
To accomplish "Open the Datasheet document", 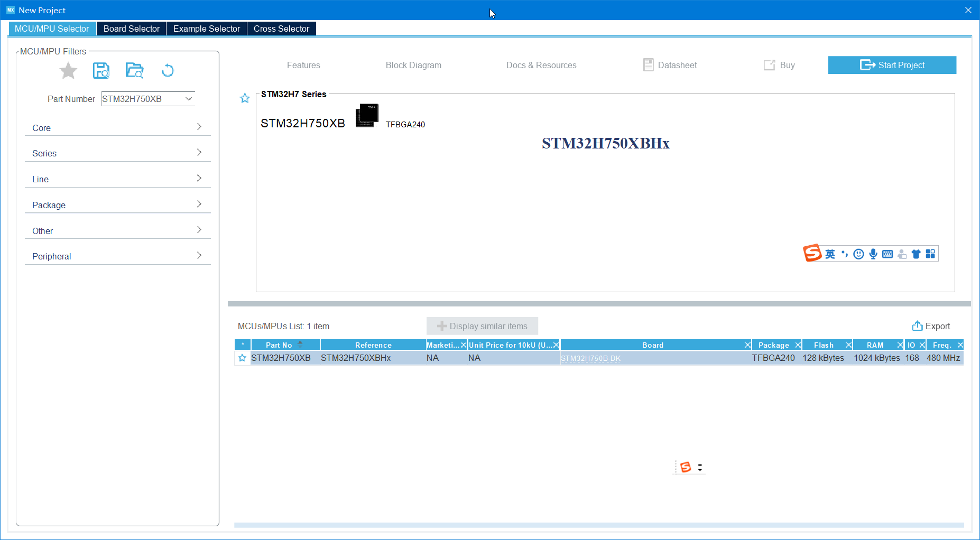I will pyautogui.click(x=670, y=65).
